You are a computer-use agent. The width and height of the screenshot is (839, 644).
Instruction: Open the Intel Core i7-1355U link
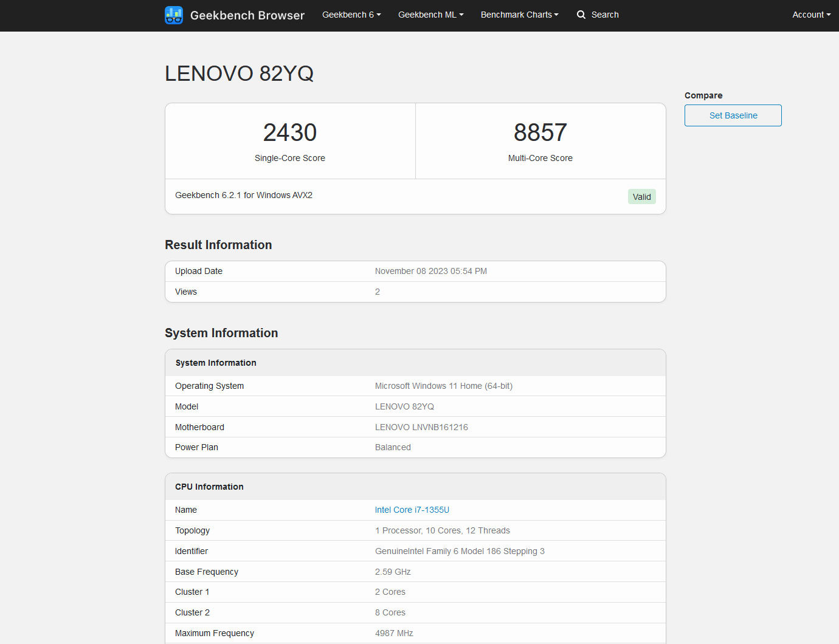(412, 510)
